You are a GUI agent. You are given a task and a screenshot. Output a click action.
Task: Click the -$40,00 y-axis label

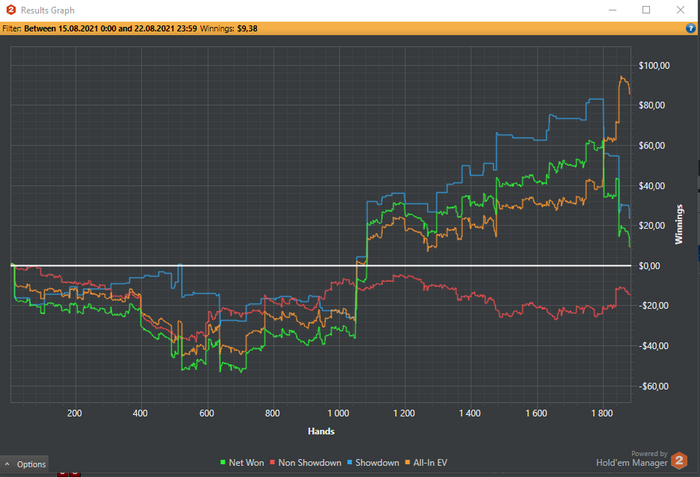tap(654, 346)
